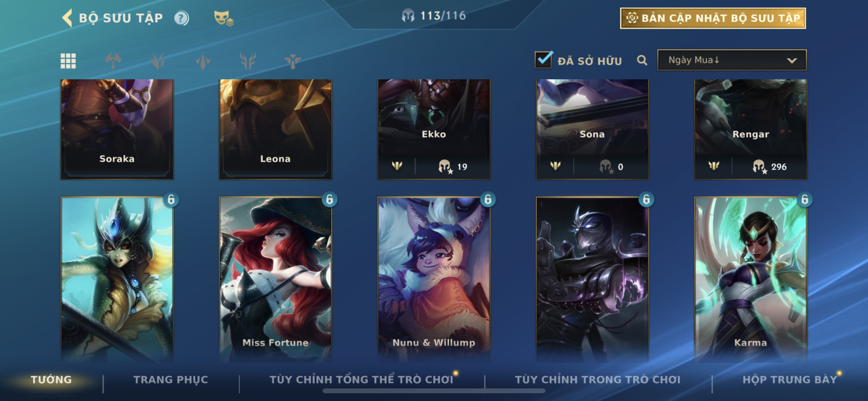Switch to the Trang Phục tab
This screenshot has width=868, height=401.
tap(171, 379)
